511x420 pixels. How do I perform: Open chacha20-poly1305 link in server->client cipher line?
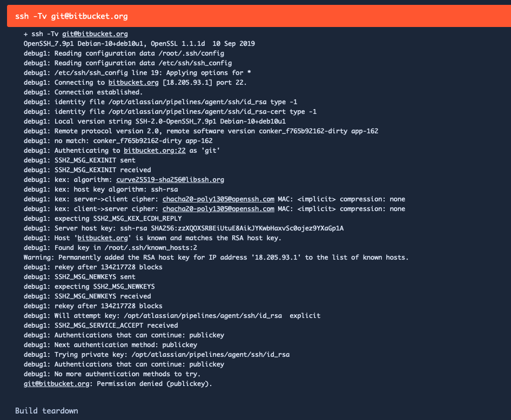(218, 199)
